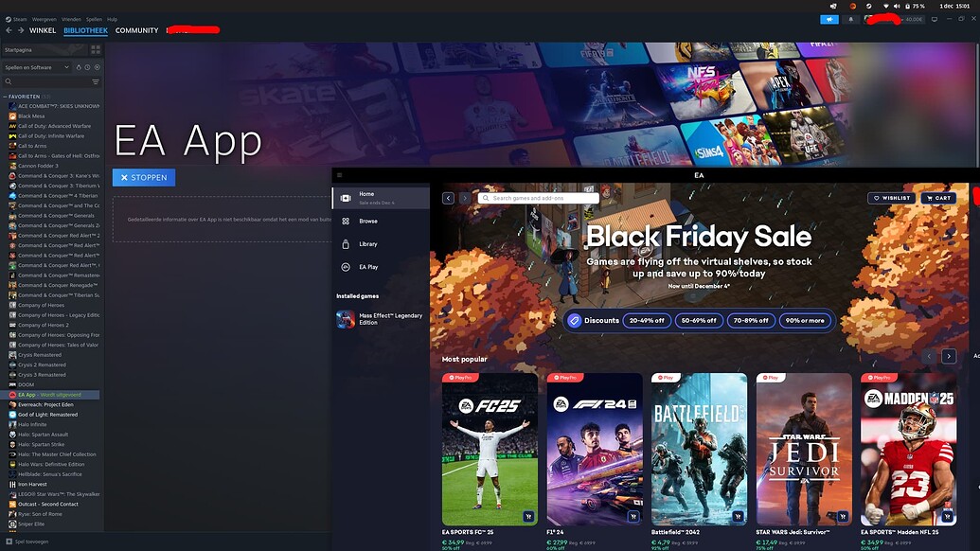Click the search games and add-ons field

pos(540,197)
